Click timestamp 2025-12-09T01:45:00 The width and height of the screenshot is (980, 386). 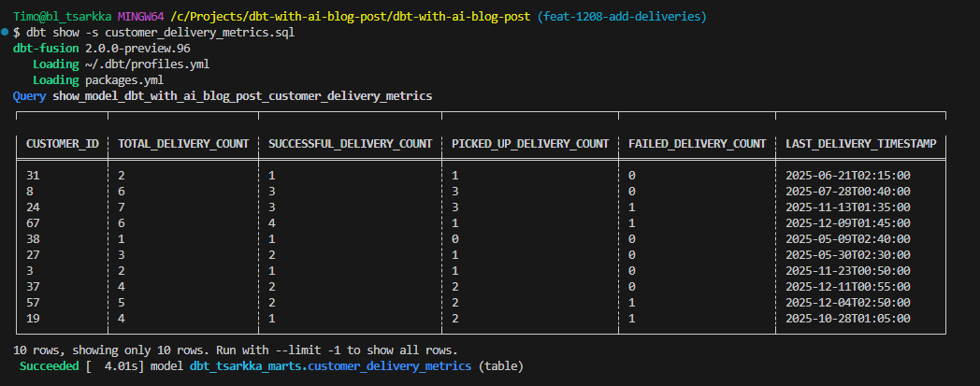pyautogui.click(x=847, y=223)
